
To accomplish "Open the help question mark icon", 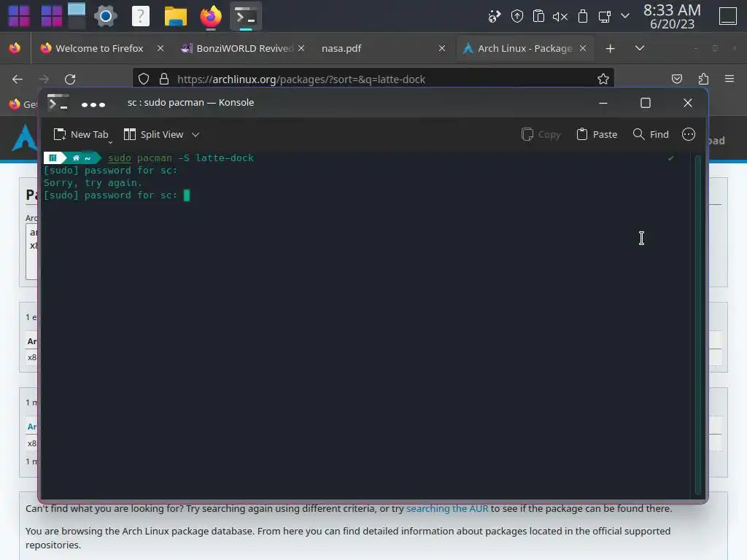I will pyautogui.click(x=141, y=16).
